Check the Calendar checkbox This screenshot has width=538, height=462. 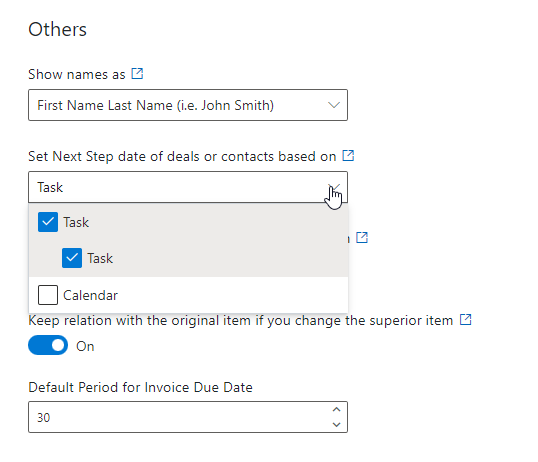(x=48, y=295)
